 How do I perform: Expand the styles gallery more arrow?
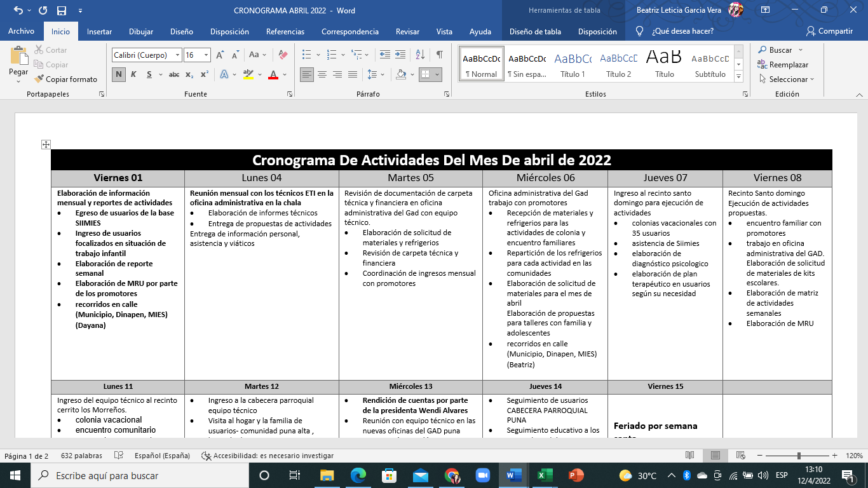coord(738,76)
